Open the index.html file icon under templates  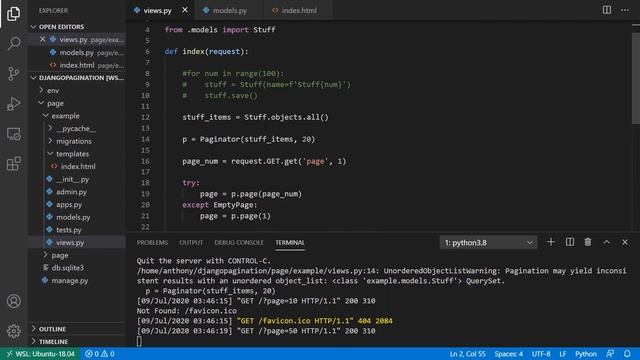pos(54,167)
